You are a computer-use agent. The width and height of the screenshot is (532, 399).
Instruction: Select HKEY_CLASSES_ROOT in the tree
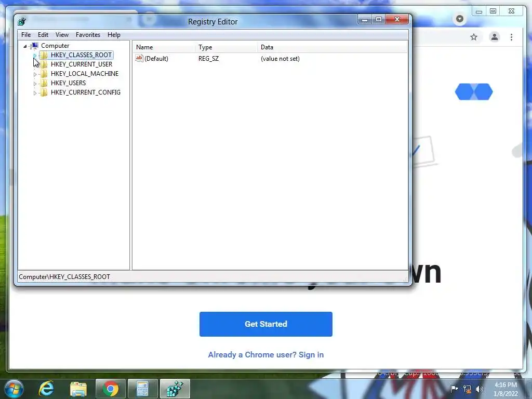[x=81, y=55]
